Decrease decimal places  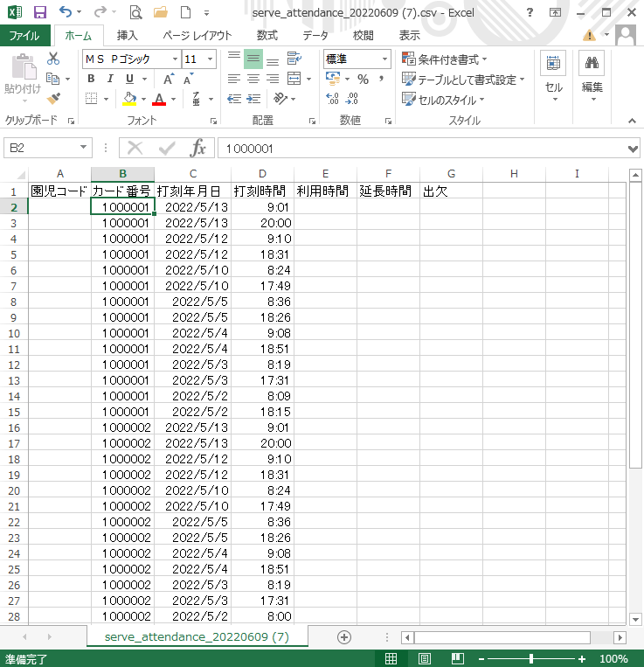pos(352,99)
